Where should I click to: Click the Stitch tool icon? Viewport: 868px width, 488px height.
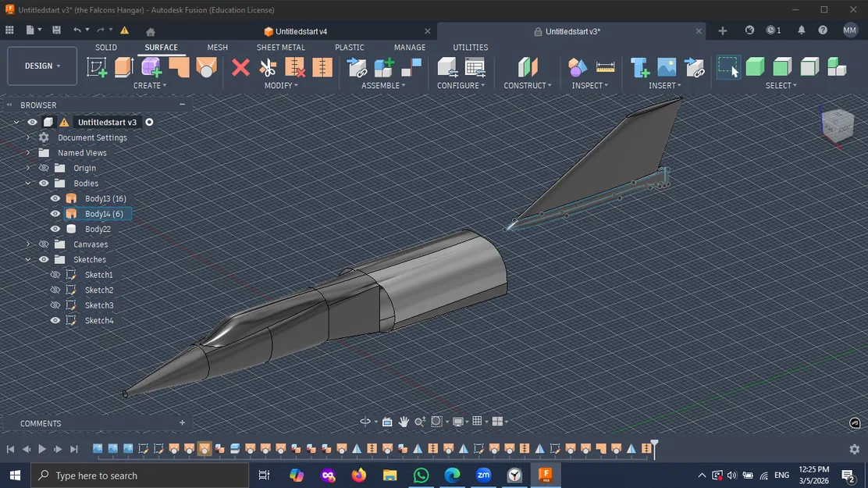pyautogui.click(x=322, y=66)
